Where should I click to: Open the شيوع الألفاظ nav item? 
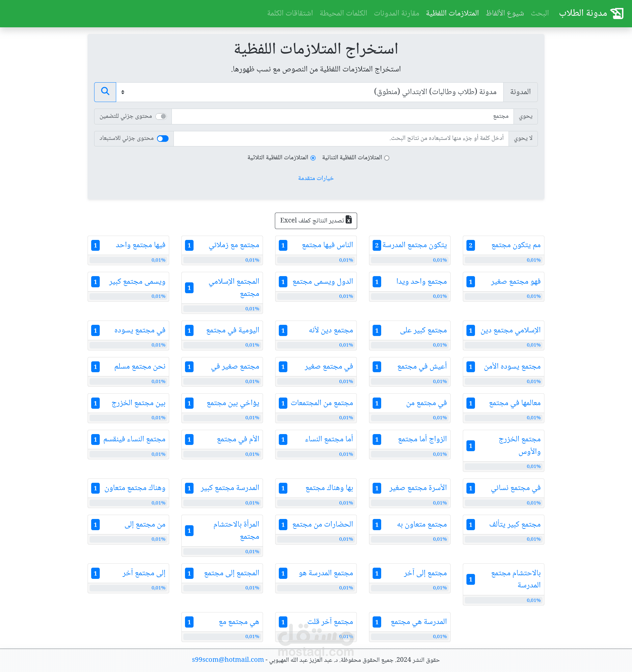[x=505, y=13]
